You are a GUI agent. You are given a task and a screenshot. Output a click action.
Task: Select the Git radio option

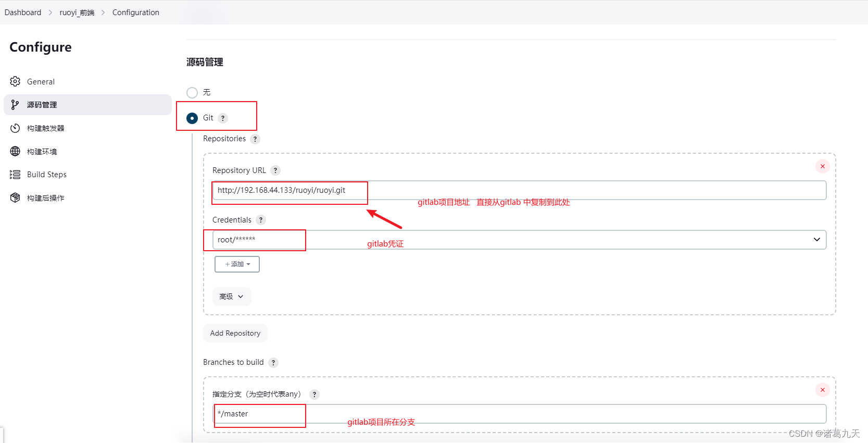tap(192, 118)
